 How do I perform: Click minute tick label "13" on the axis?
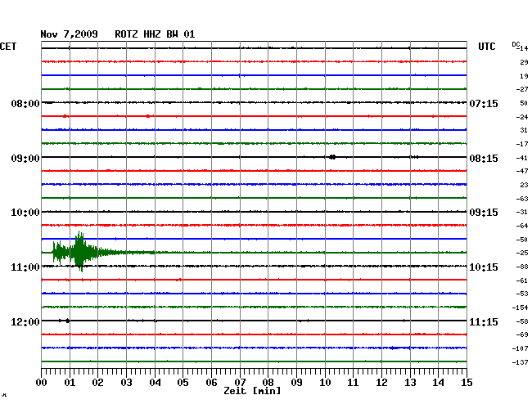[410, 382]
